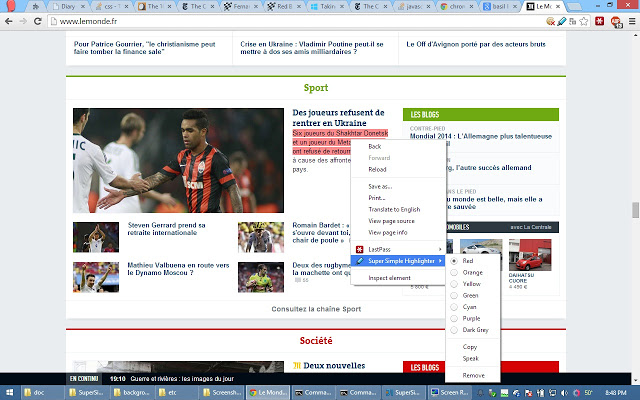
Task: Switch to the Takin... browser tab
Action: click(327, 7)
